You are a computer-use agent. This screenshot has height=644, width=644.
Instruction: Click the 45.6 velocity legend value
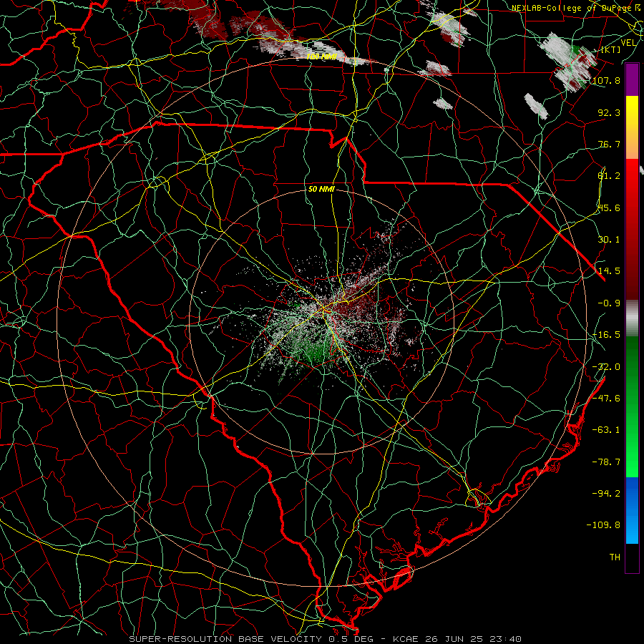click(x=609, y=208)
